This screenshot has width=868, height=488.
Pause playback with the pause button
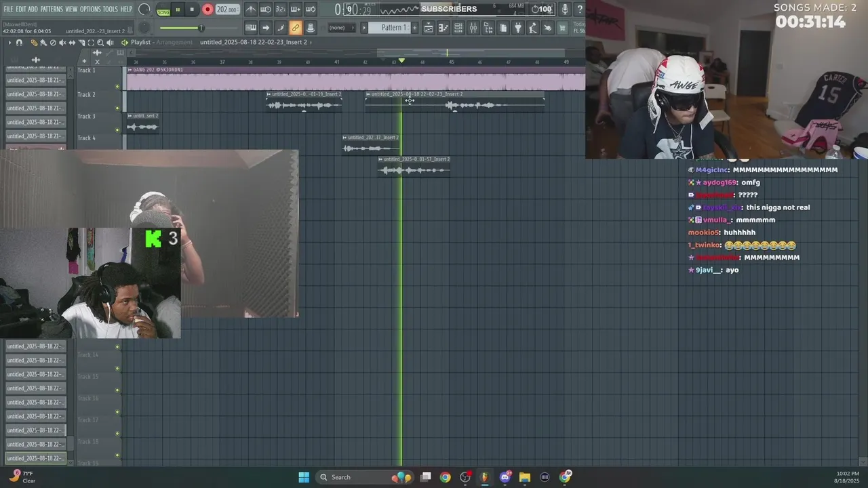coord(178,9)
